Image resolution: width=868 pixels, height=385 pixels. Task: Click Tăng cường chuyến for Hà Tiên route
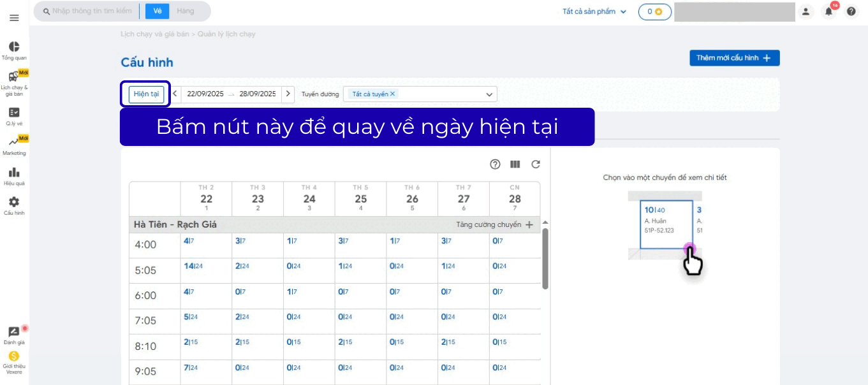tap(494, 225)
